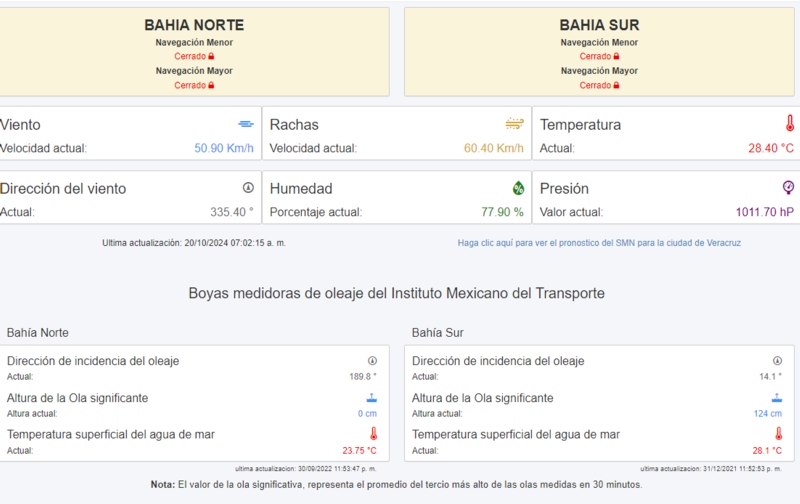Click the BAHIA NORTE heading

tap(194, 25)
